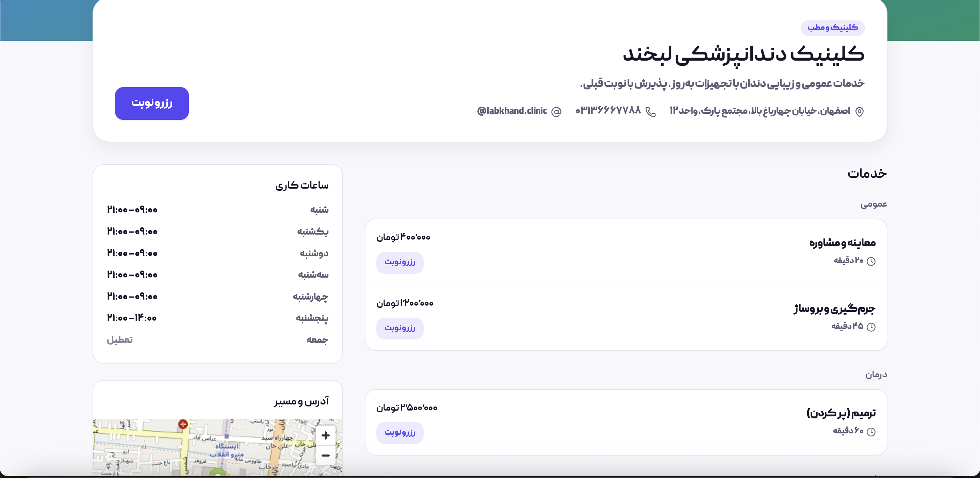
Task: Click the red hospital marker on map
Action: [183, 424]
